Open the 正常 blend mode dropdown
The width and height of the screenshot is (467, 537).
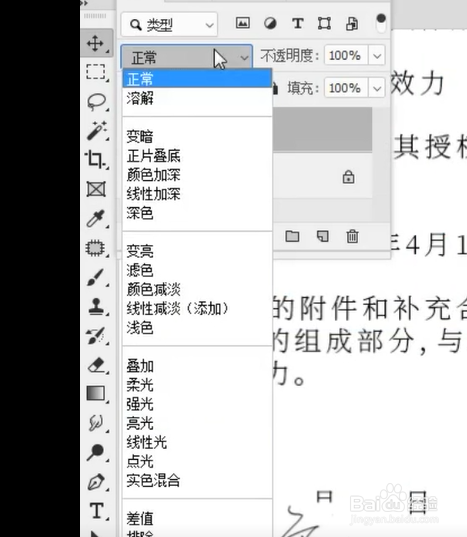(187, 57)
